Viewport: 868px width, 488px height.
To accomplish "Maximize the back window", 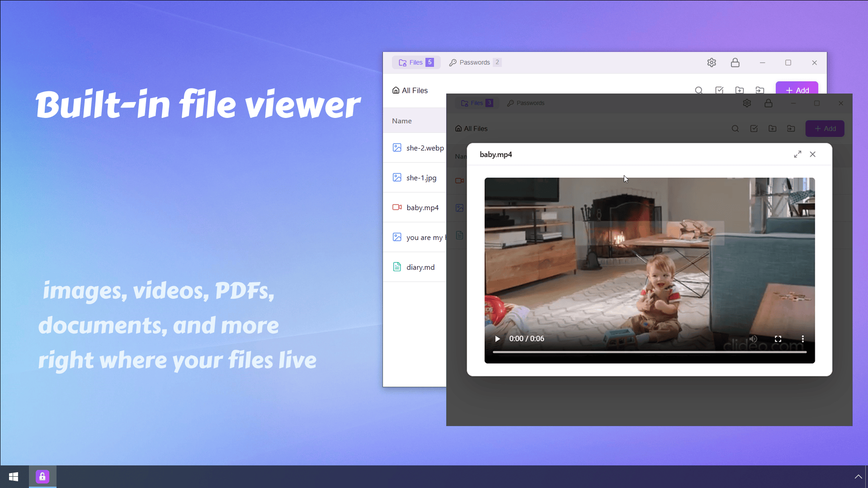I will coord(788,62).
